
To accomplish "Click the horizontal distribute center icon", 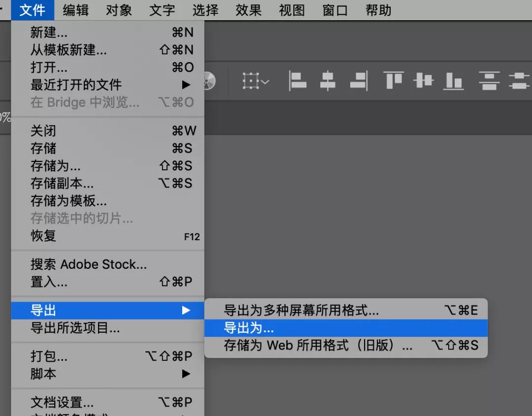I will (520, 81).
